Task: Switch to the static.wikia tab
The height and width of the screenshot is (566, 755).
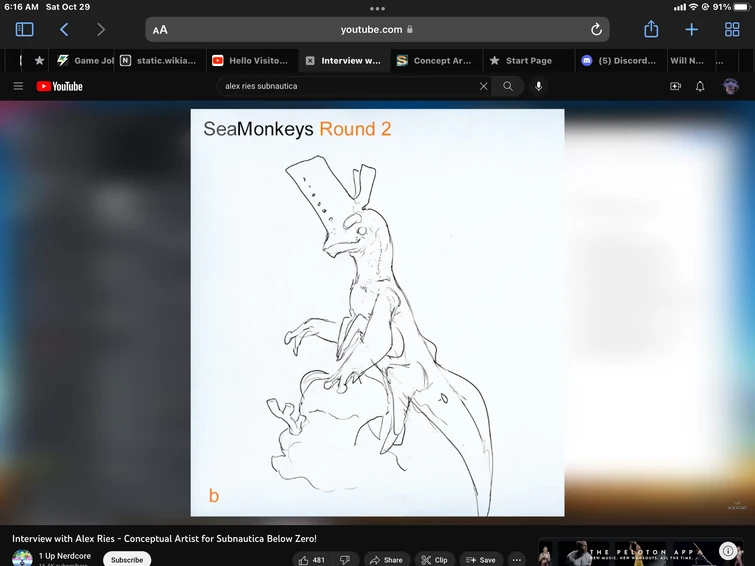Action: [158, 61]
